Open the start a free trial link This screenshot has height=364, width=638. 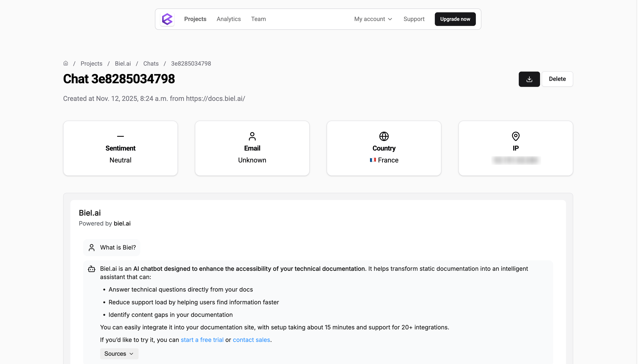pyautogui.click(x=202, y=340)
